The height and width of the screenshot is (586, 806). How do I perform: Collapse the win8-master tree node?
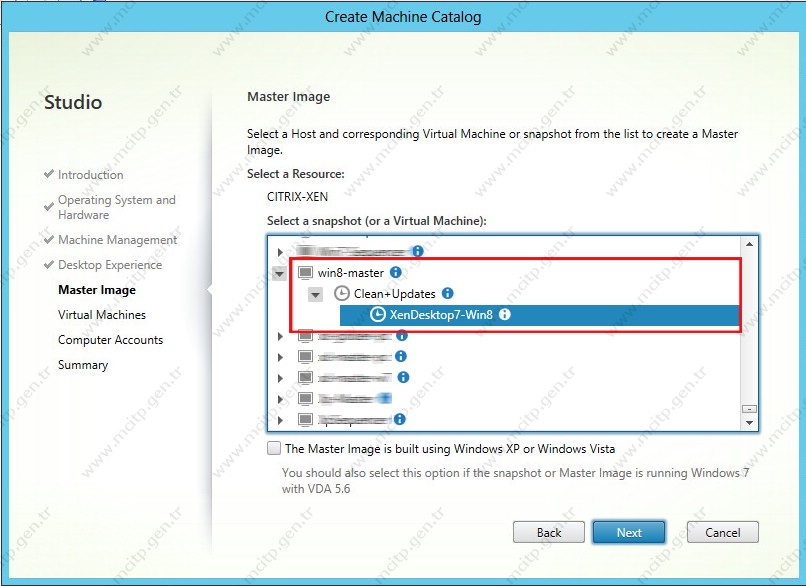click(279, 273)
